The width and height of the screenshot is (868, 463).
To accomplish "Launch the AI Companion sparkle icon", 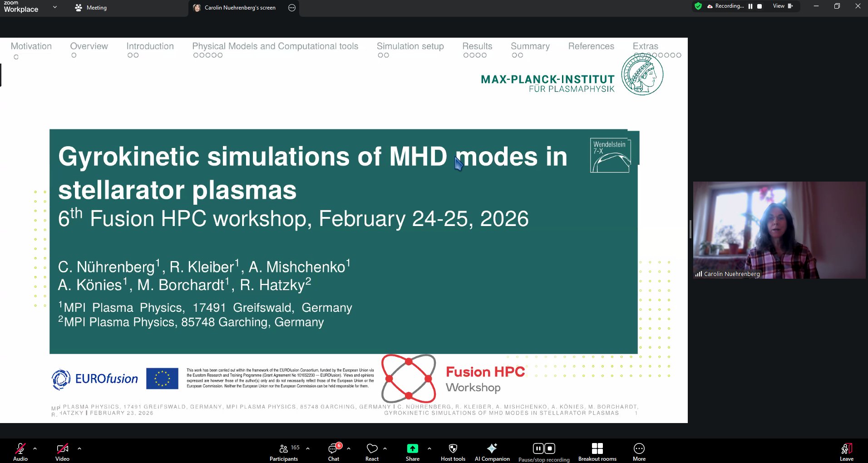I will [492, 448].
